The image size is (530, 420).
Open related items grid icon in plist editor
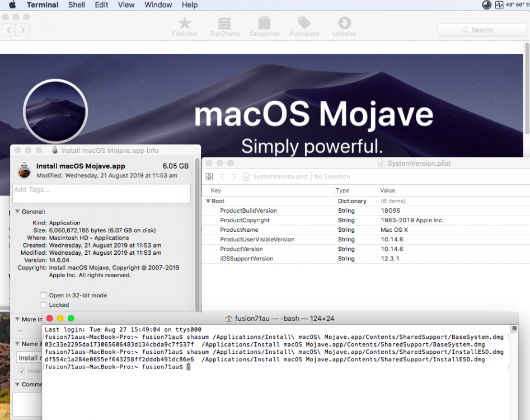tap(209, 176)
